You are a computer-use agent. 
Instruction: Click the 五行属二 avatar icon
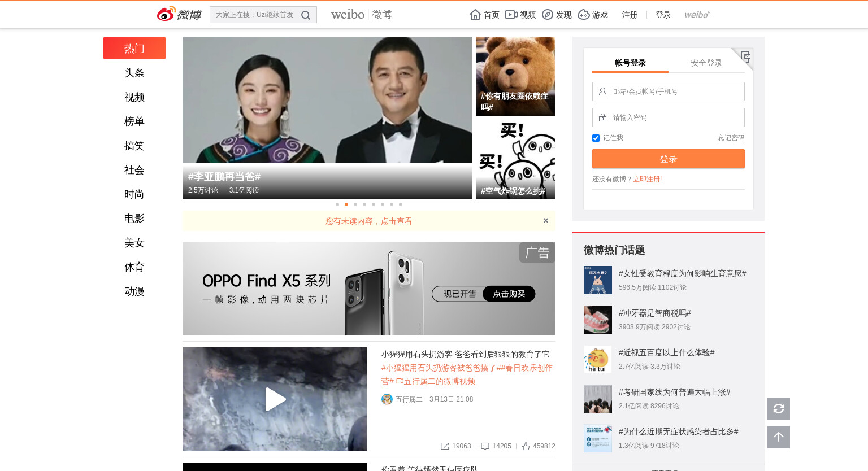coord(387,399)
